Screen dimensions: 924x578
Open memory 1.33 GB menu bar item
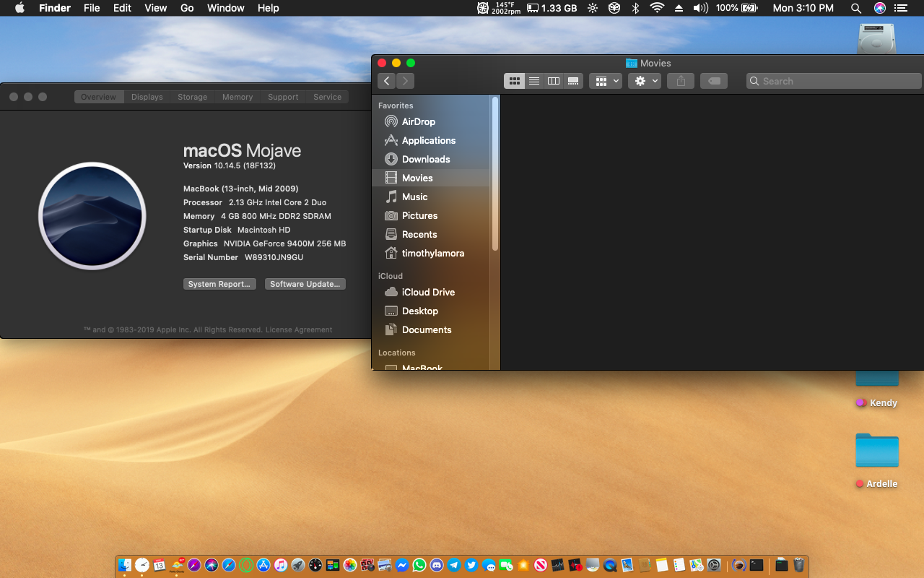tap(552, 8)
